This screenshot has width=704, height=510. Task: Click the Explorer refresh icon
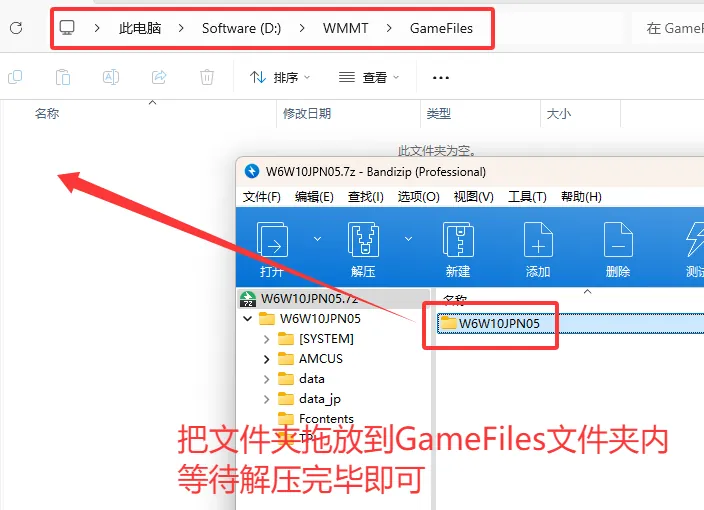[16, 28]
